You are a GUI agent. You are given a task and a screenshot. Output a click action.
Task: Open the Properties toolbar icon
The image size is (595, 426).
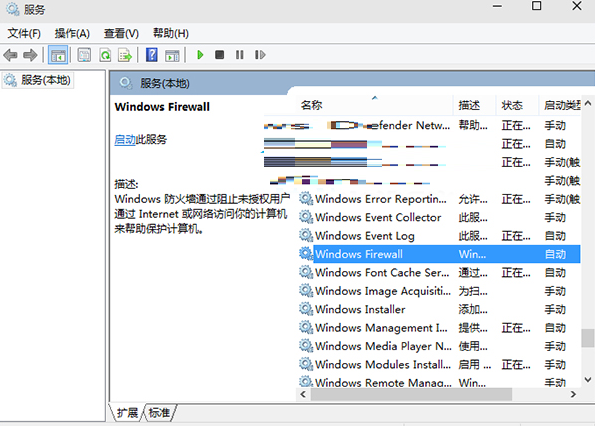(x=84, y=55)
